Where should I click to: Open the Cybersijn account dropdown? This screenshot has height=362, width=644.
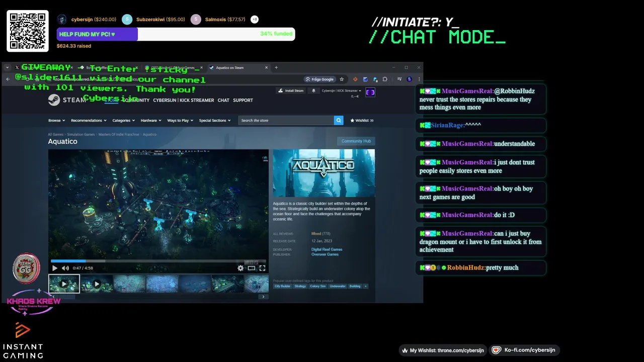point(342,91)
